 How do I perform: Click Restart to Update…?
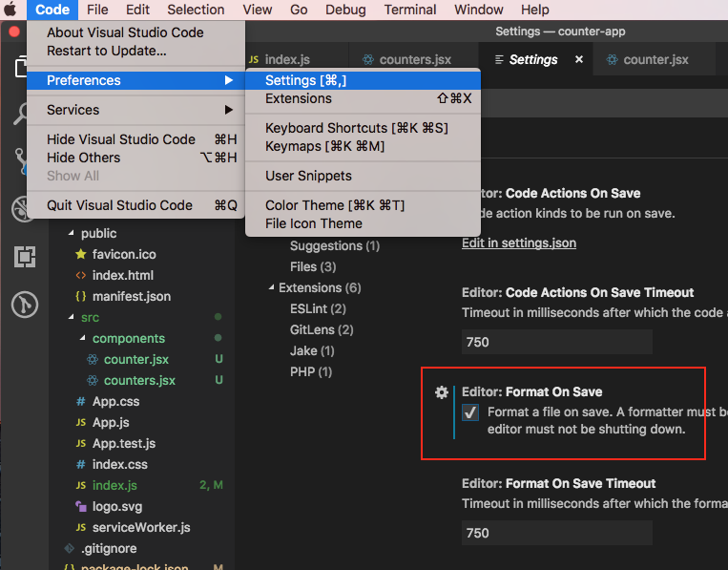[x=135, y=51]
